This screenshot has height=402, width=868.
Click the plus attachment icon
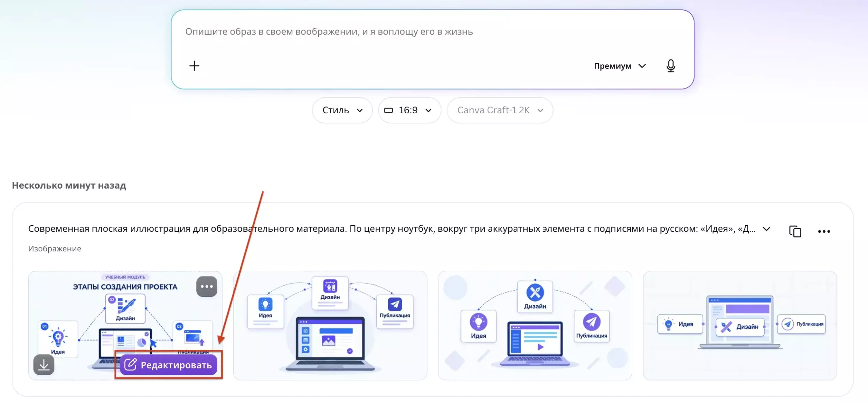click(x=194, y=66)
